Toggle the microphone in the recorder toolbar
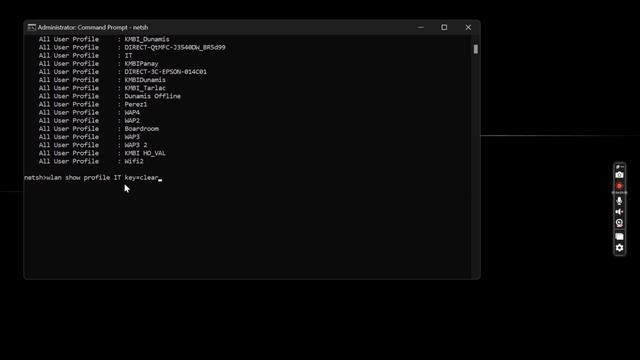The image size is (640, 360). pos(619,200)
